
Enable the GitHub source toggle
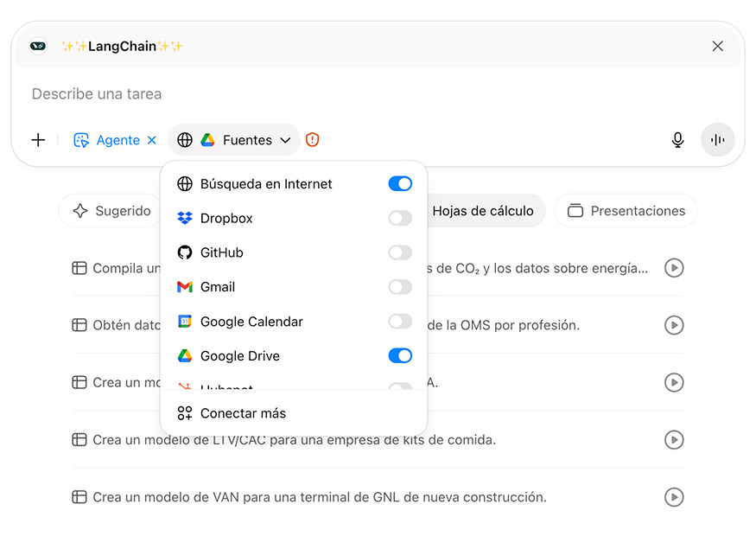pos(400,252)
